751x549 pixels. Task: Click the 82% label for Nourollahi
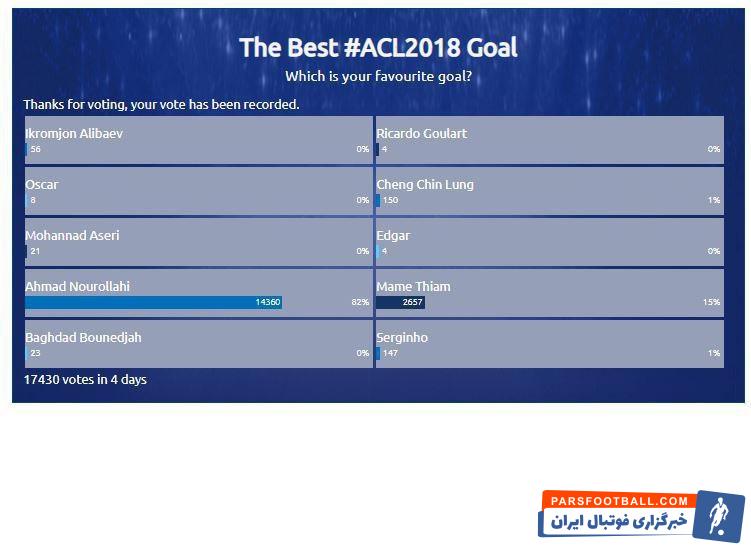tap(360, 302)
